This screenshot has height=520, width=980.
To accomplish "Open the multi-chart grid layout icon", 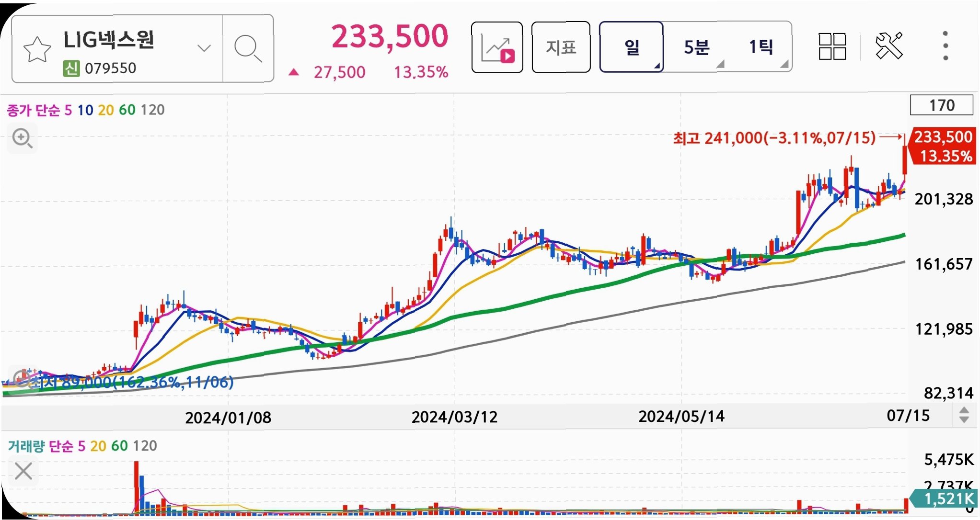I will tap(832, 46).
